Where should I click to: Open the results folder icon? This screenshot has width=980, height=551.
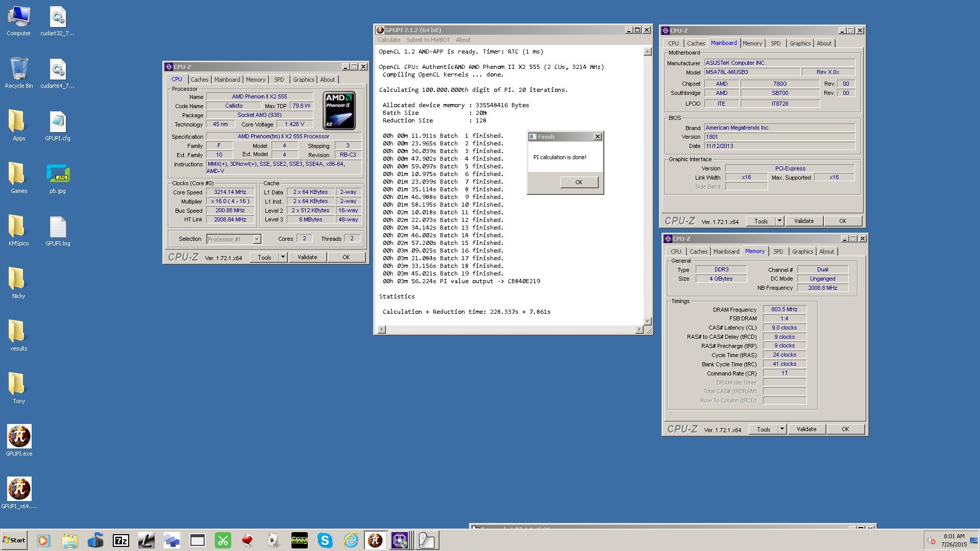(x=19, y=337)
